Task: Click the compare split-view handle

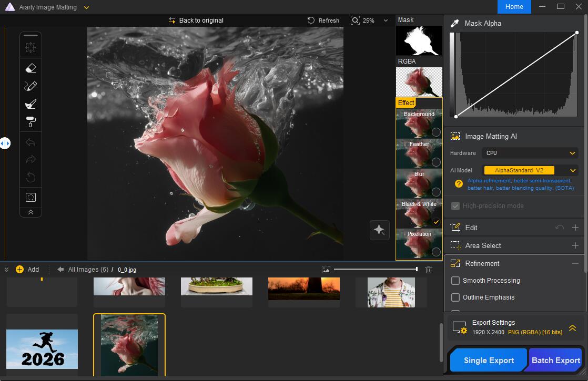Action: click(5, 143)
